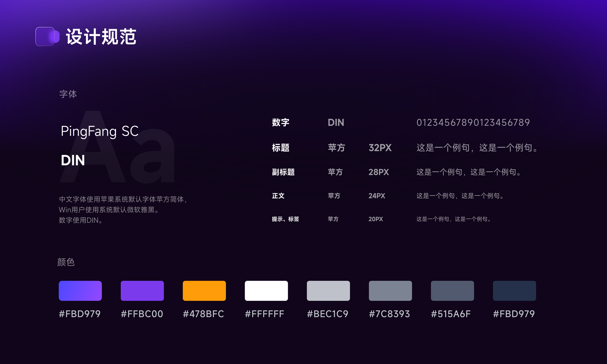Click the #FFBC00 hex label
This screenshot has width=607, height=364.
point(142,314)
